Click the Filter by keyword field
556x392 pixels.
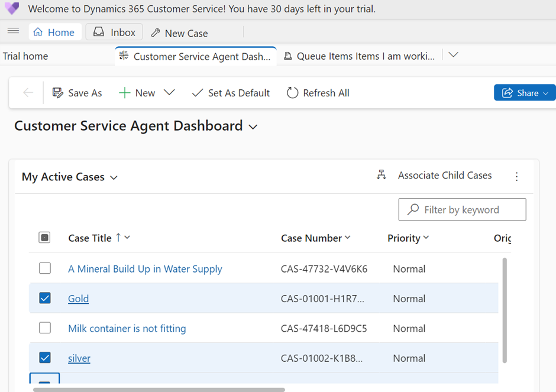[462, 209]
